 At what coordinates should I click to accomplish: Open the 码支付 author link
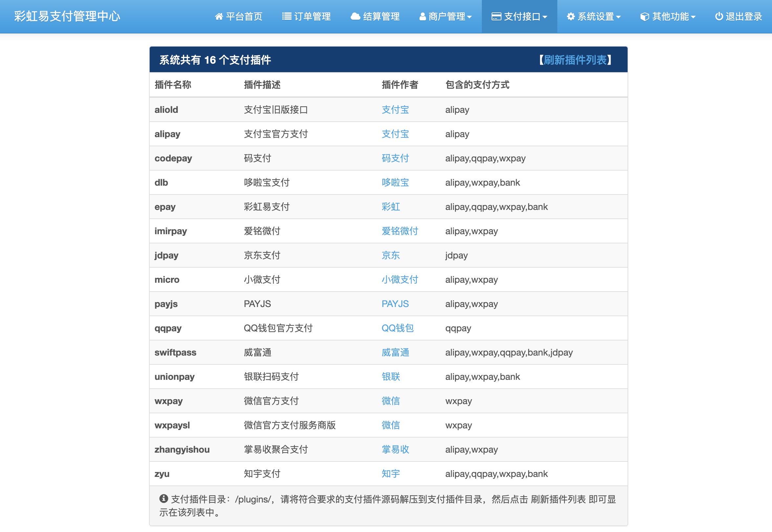click(395, 158)
